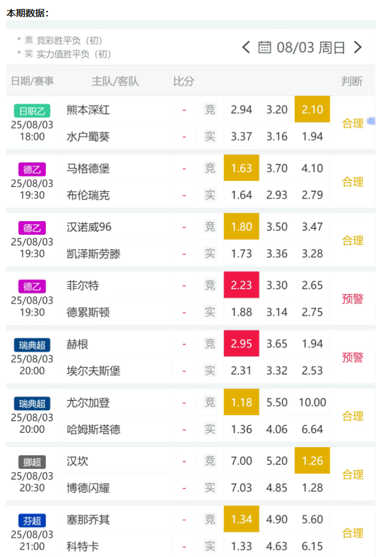
Task: Click the 08/03 周日 date text
Action: [311, 48]
